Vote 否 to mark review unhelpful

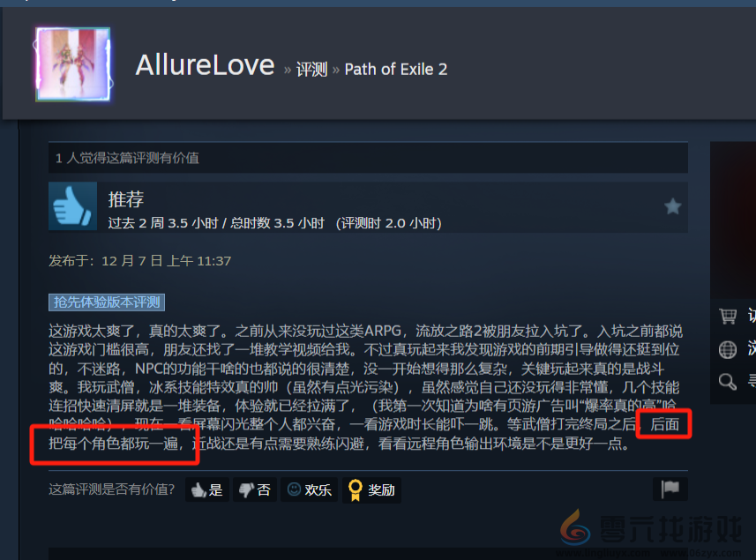click(x=255, y=490)
